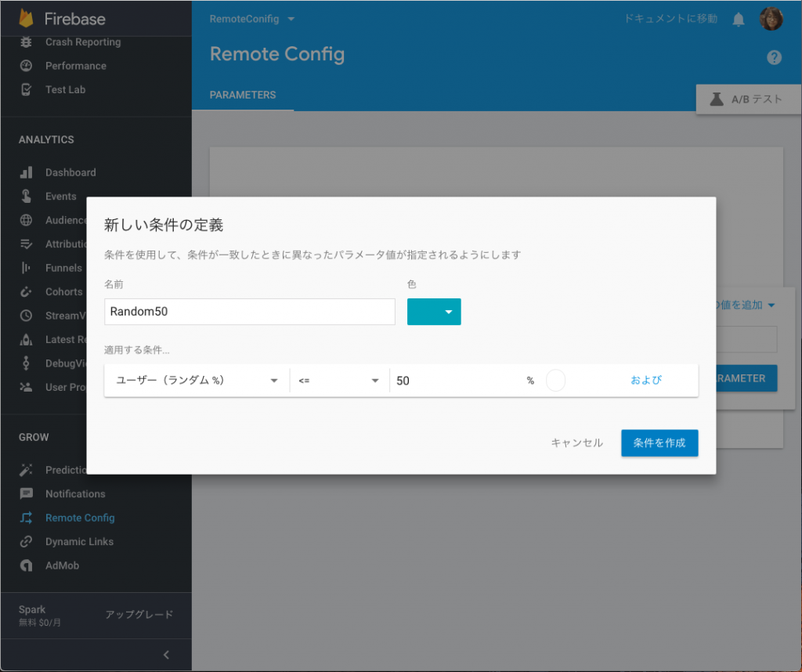Click the Attribution icon in sidebar
The image size is (802, 672).
point(26,244)
